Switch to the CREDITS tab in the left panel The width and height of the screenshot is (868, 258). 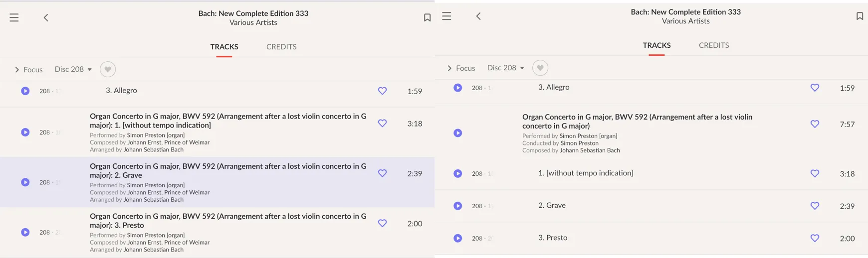click(281, 47)
